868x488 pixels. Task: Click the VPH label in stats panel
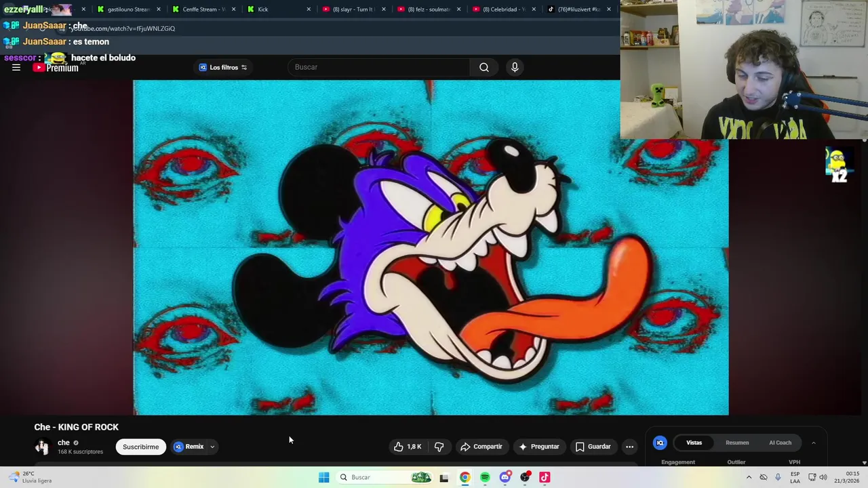click(794, 462)
